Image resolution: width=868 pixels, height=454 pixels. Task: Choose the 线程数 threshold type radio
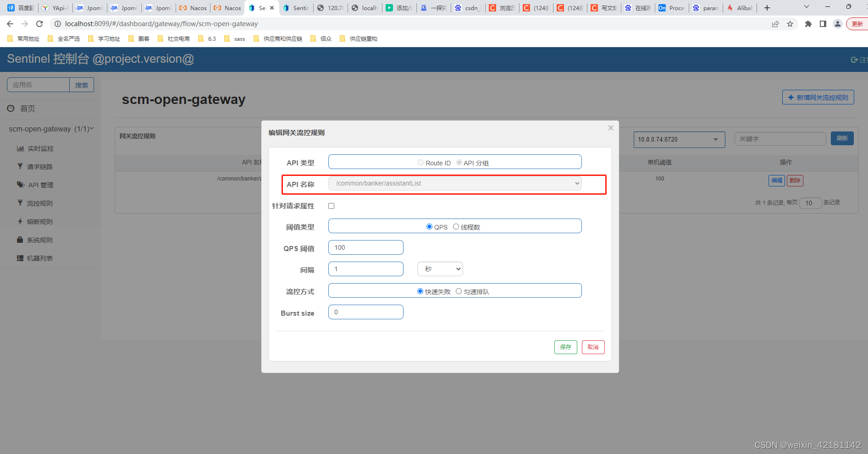456,227
